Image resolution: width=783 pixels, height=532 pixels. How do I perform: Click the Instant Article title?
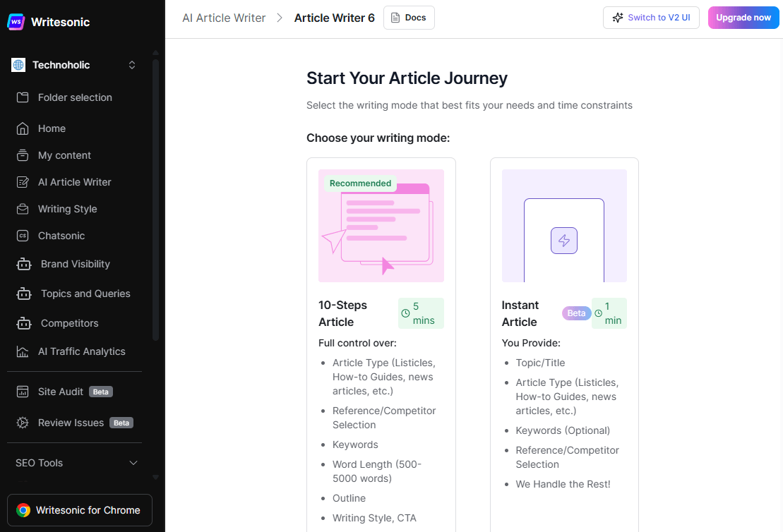tap(520, 313)
